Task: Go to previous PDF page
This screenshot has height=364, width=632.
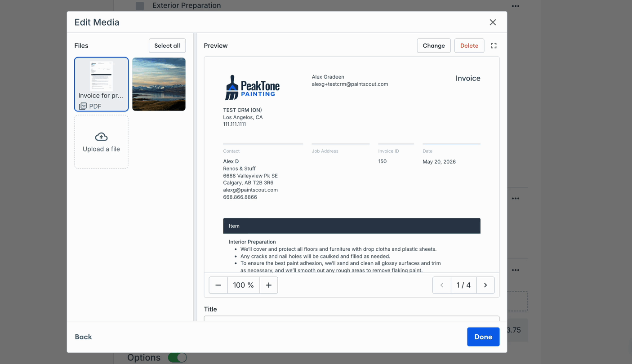Action: pyautogui.click(x=442, y=285)
